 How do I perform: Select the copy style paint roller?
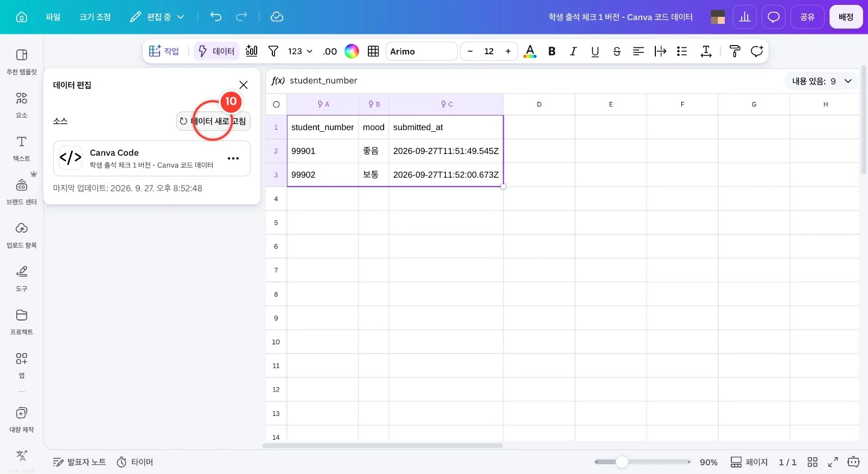(x=735, y=51)
